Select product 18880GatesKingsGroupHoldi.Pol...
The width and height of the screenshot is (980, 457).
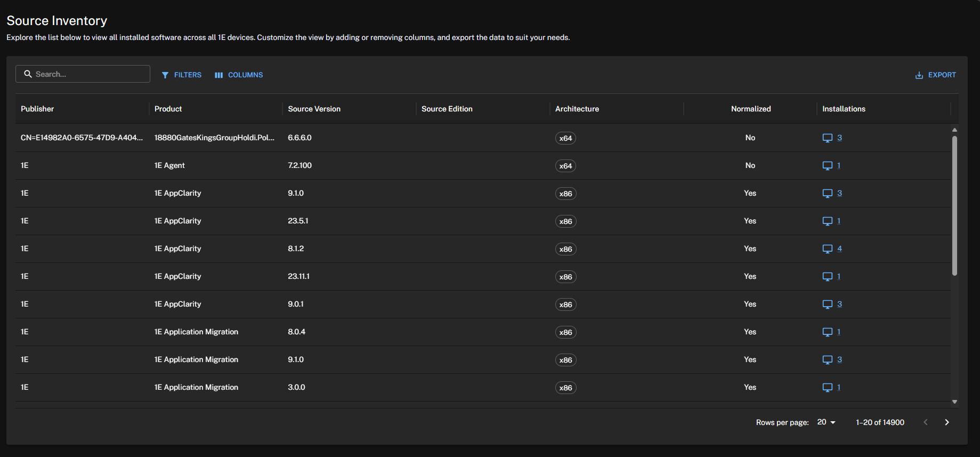tap(214, 138)
